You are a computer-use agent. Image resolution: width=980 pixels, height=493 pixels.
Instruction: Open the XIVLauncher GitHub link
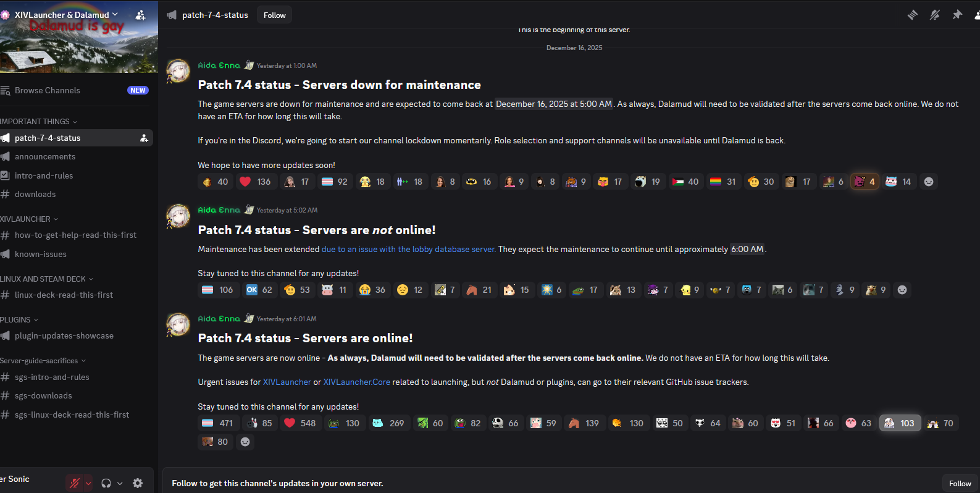[x=287, y=382]
